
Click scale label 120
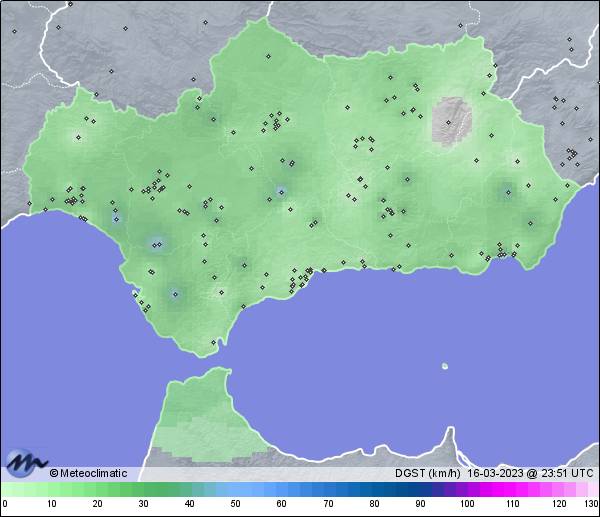[x=559, y=504]
